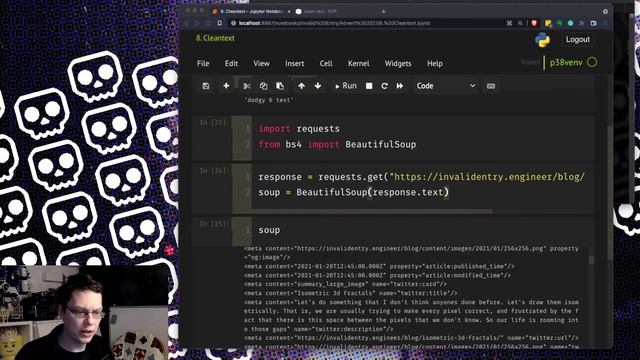
Task: Click the p38venv kernel name
Action: coord(566,62)
